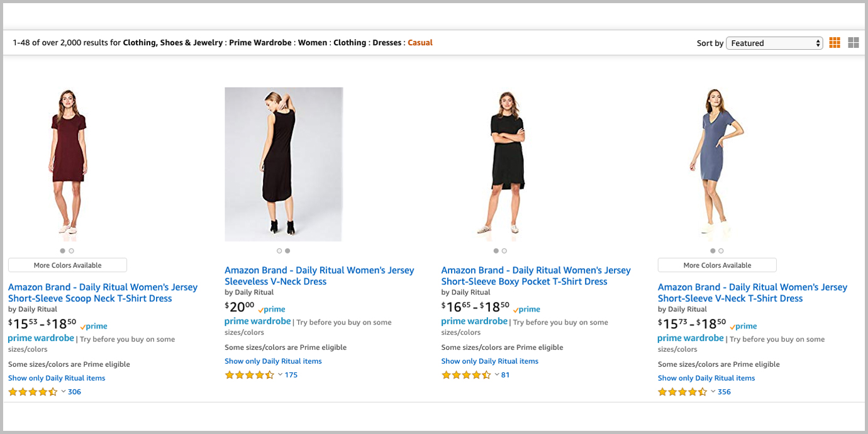Screen dimensions: 868x434
Task: Show only Daily Ritual items for the Sleeveless dress
Action: pyautogui.click(x=273, y=360)
